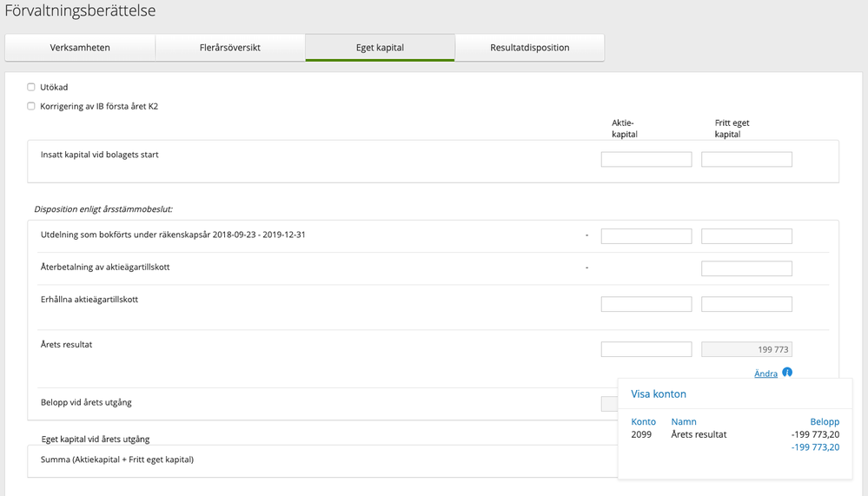The image size is (868, 496).
Task: Click the Konto column header
Action: (x=643, y=422)
